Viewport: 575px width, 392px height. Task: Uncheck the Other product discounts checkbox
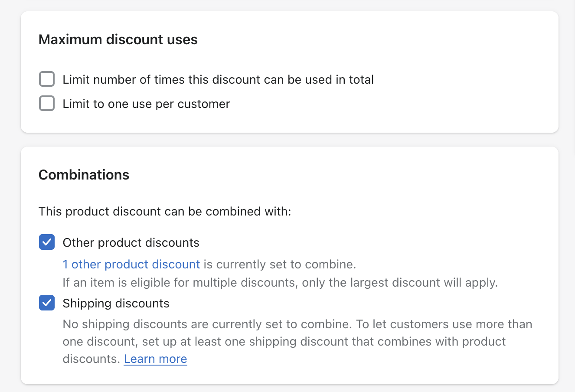pos(47,242)
